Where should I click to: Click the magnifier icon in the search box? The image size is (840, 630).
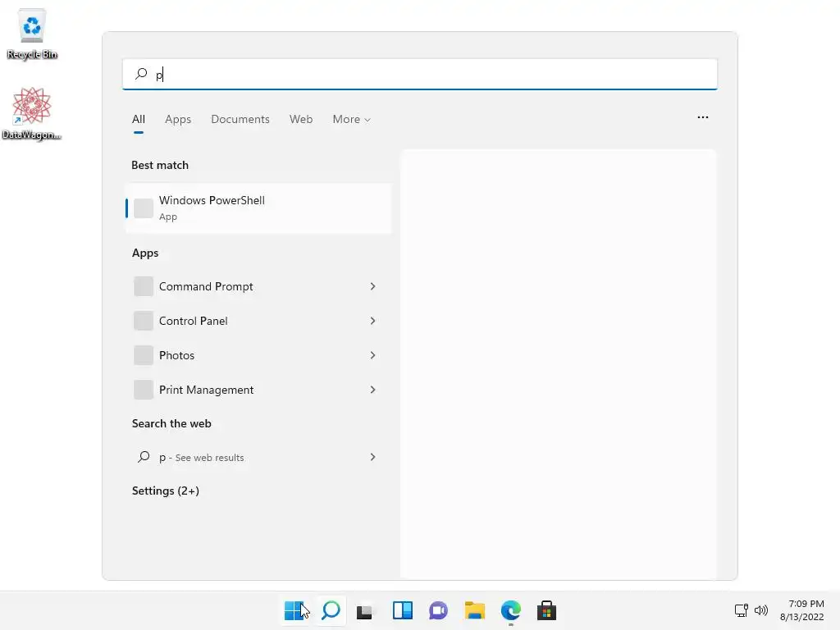(141, 74)
